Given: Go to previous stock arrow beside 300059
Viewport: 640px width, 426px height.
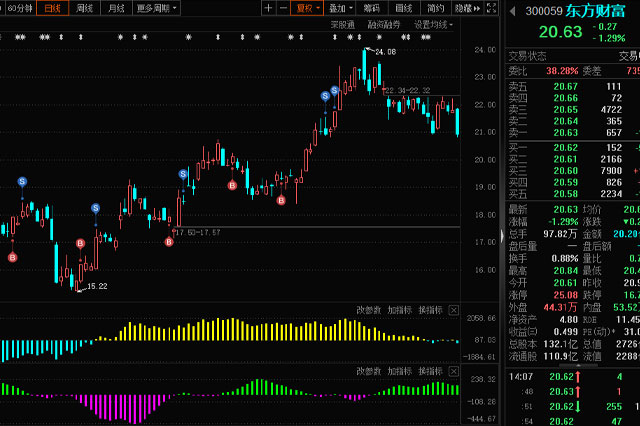Looking at the screenshot, I should point(513,11).
